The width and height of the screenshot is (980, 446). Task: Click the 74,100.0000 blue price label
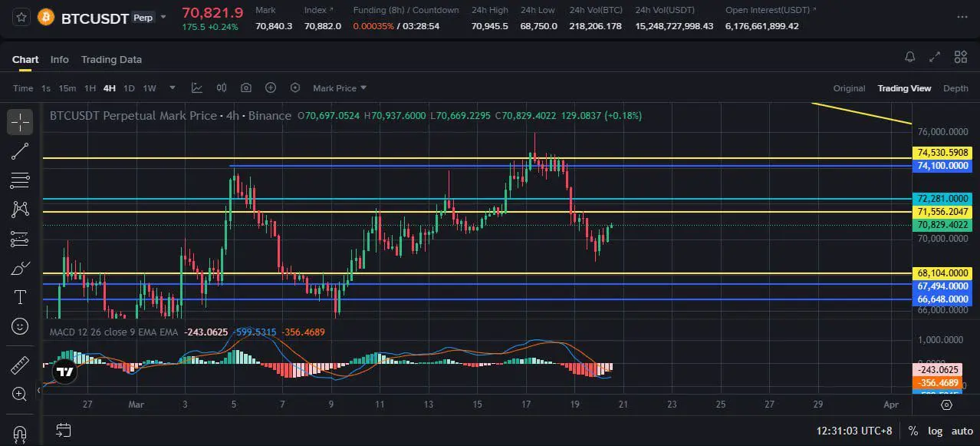coord(942,166)
